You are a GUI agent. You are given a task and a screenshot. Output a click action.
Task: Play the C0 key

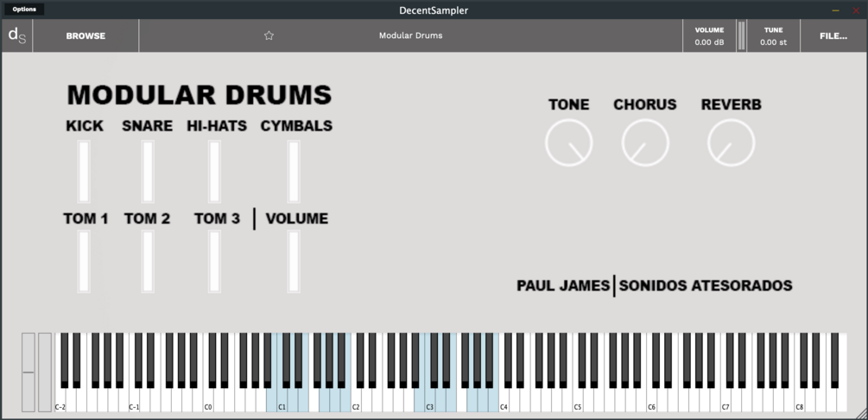coord(208,401)
